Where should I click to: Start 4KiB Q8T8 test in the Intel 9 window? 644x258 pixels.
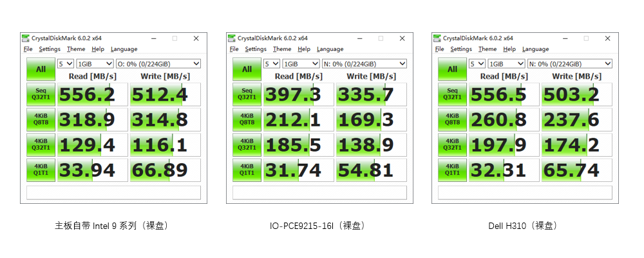(x=41, y=119)
